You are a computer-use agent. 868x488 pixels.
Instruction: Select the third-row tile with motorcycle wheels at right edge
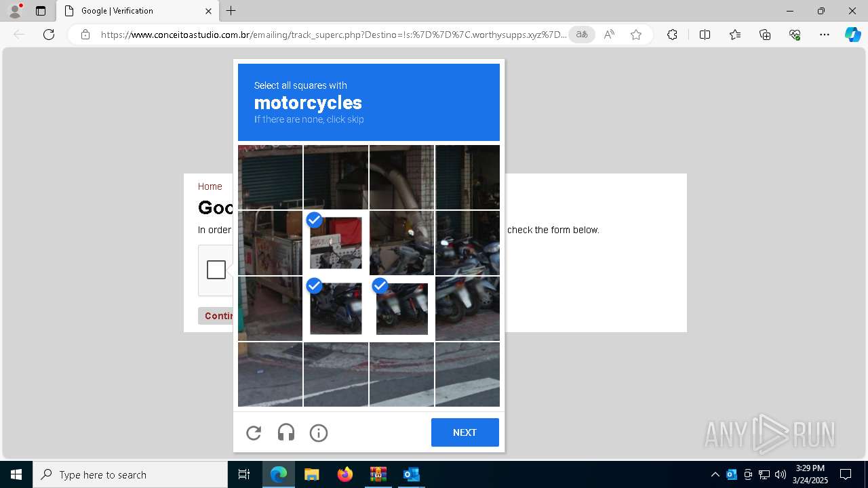pos(467,308)
